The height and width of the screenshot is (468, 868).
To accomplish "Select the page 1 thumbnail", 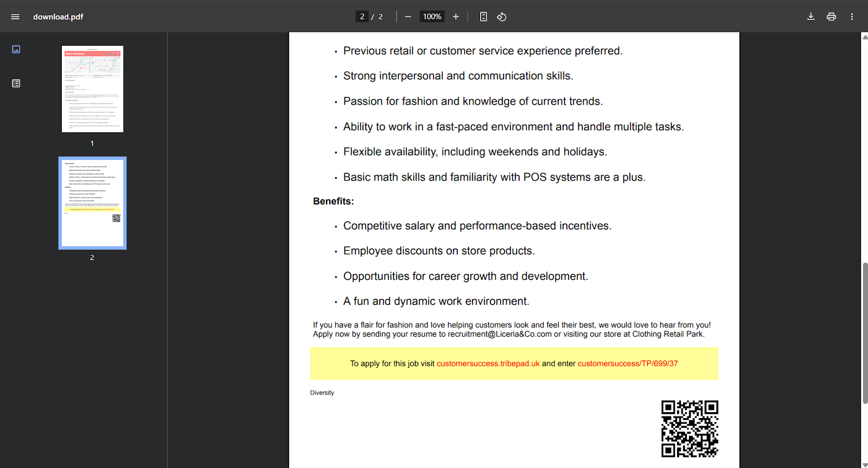I will click(x=92, y=89).
